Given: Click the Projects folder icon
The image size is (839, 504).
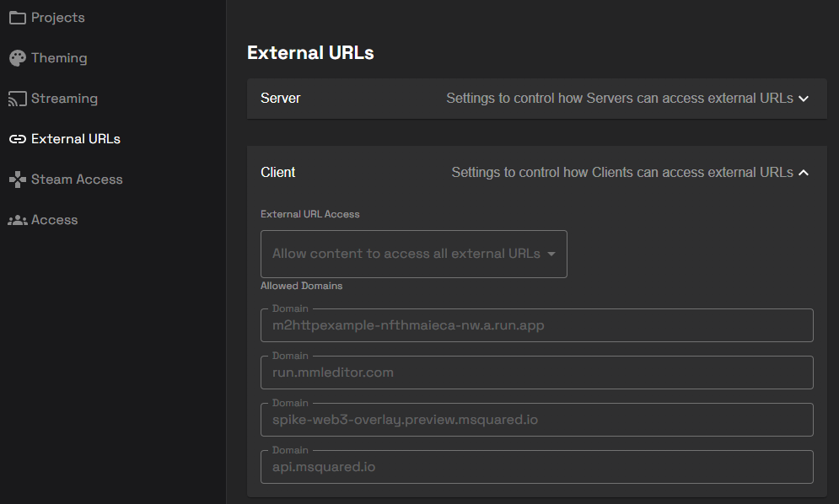Looking at the screenshot, I should click(x=17, y=18).
